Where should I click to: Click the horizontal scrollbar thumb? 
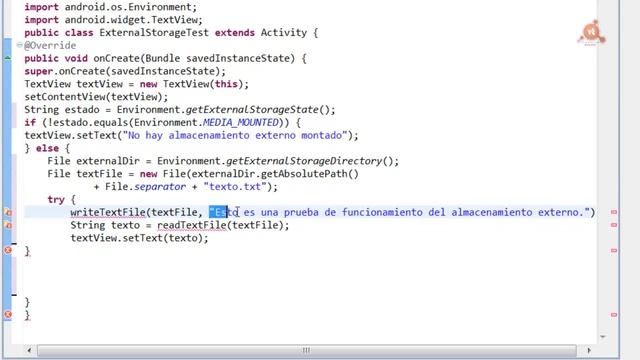307,350
